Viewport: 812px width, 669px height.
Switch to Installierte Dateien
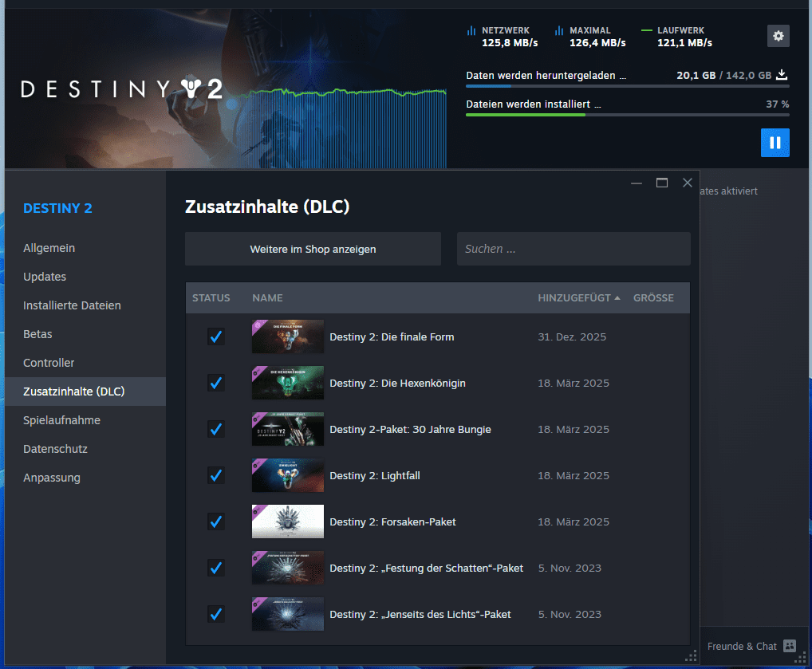click(85, 305)
